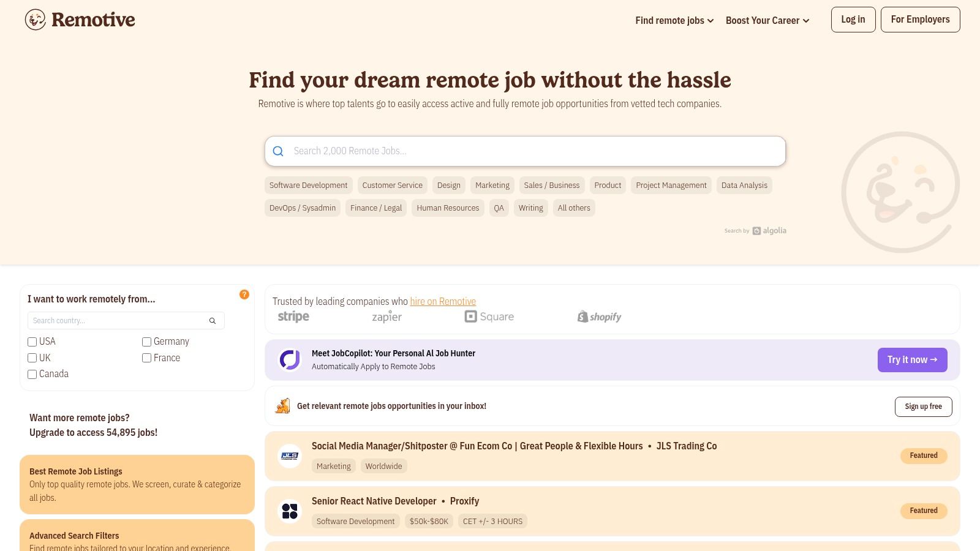Click the Algolia search logo
The height and width of the screenshot is (551, 980).
click(x=769, y=231)
